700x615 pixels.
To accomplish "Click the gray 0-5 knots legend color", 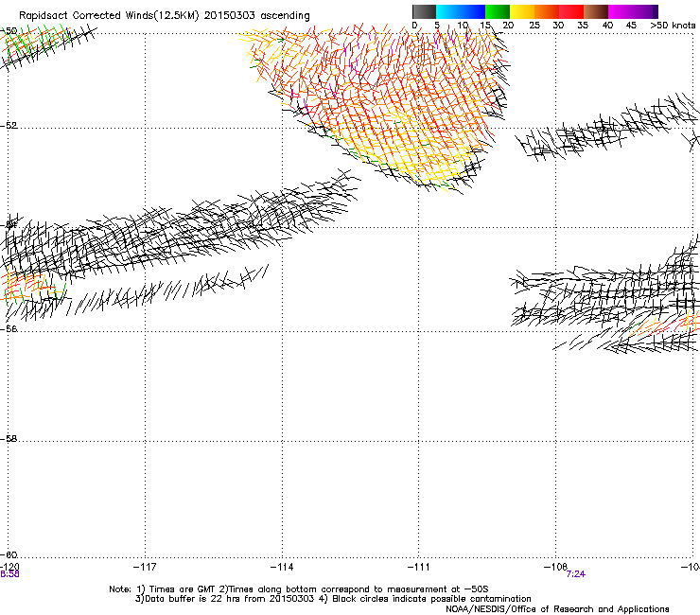I will click(x=424, y=11).
